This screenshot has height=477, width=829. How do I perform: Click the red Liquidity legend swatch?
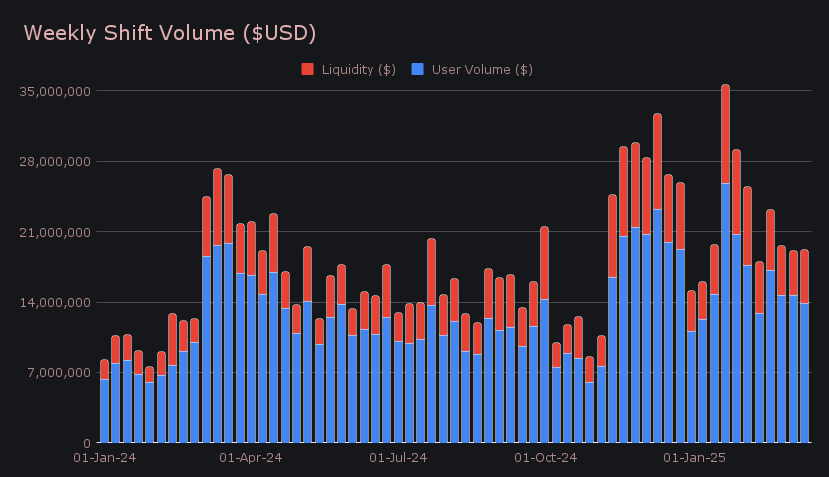[x=307, y=69]
